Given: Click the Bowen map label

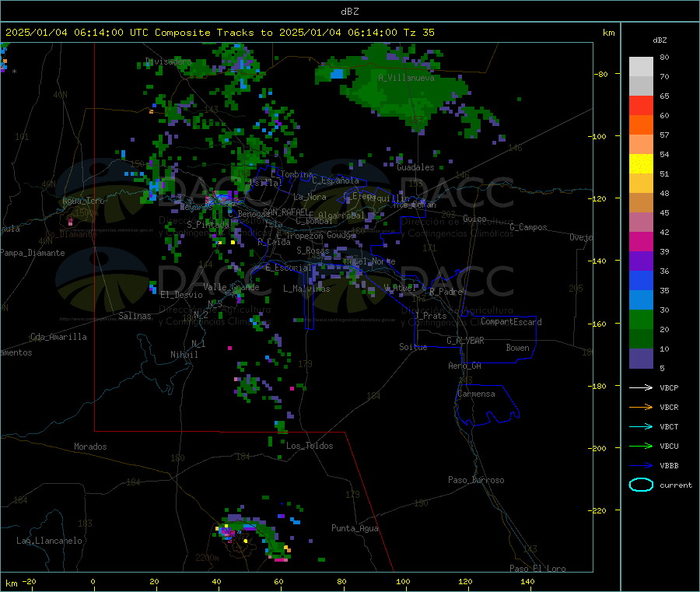Looking at the screenshot, I should 517,348.
